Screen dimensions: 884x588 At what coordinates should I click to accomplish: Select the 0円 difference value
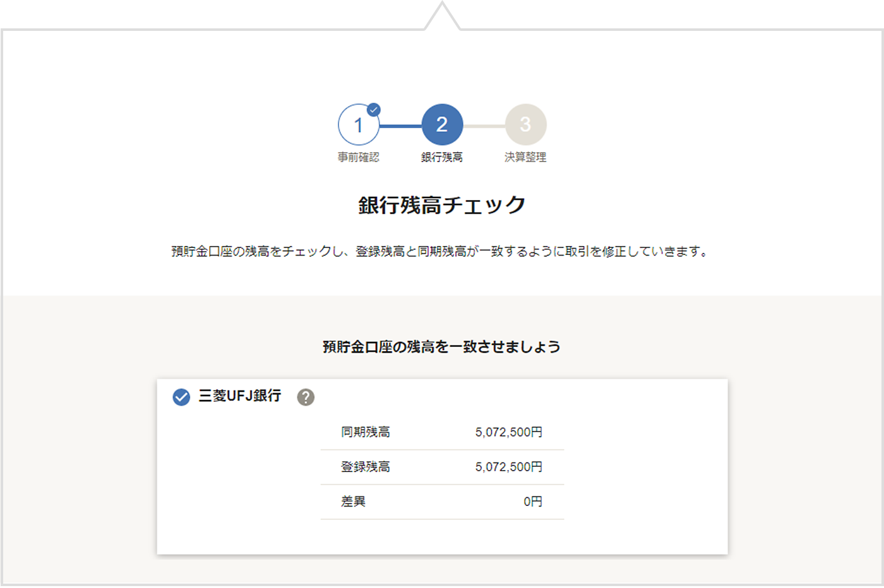point(532,502)
